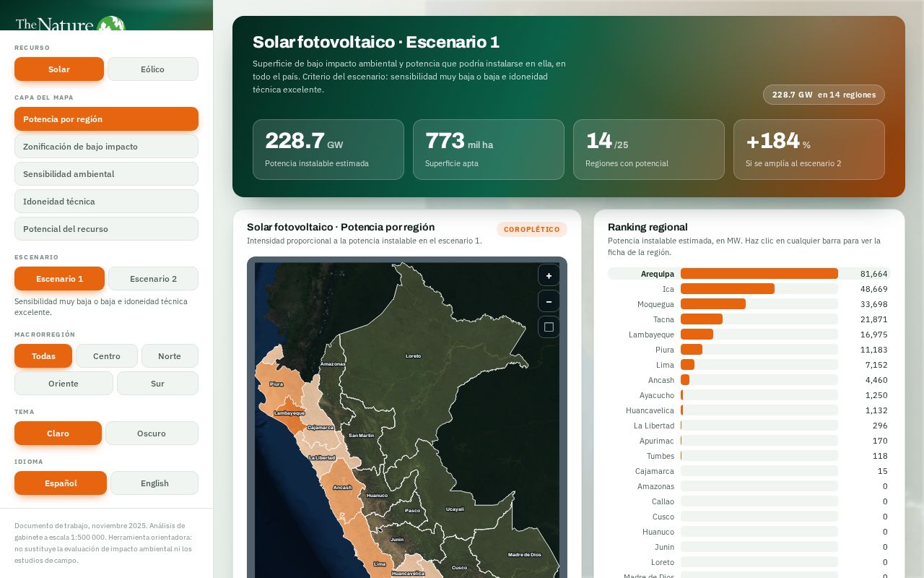The height and width of the screenshot is (578, 924).
Task: Select the Ancash ranking row
Action: (x=749, y=380)
